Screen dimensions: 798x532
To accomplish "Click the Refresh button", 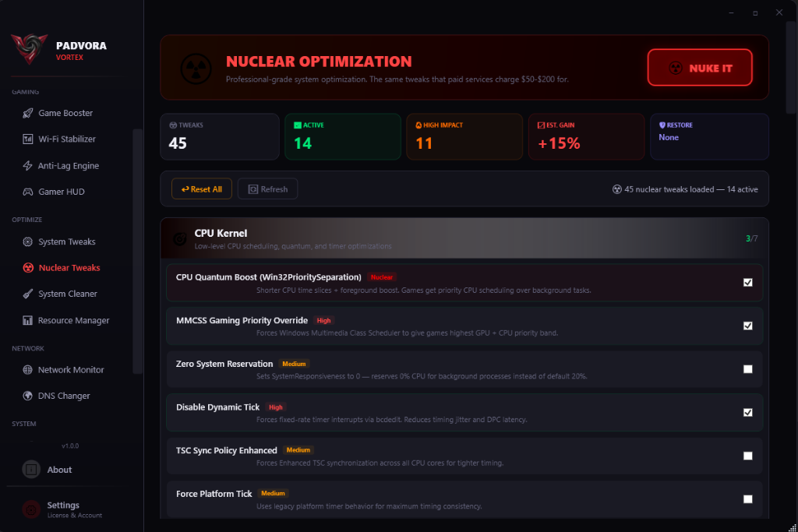I will click(268, 189).
